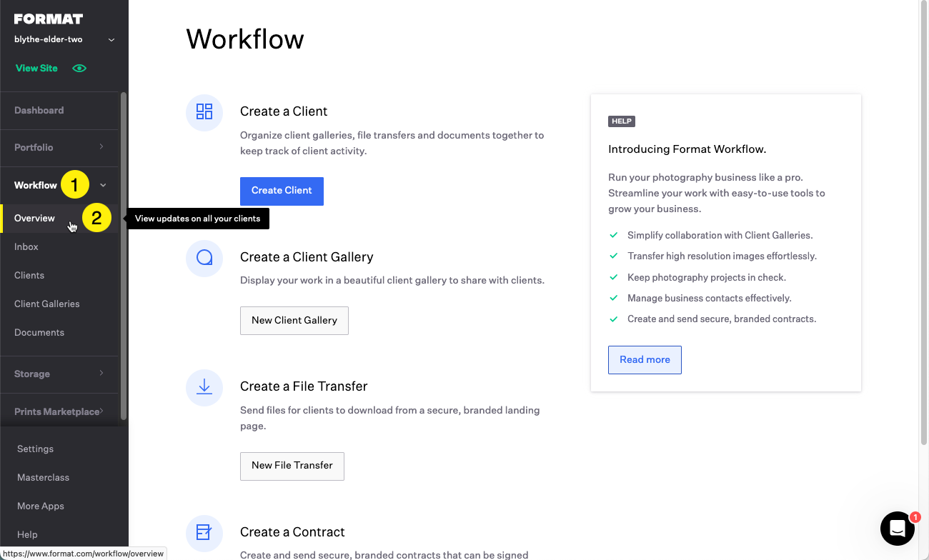Screen dimensions: 929x560
Task: Click the Client Gallery circle icon
Action: 204,259
